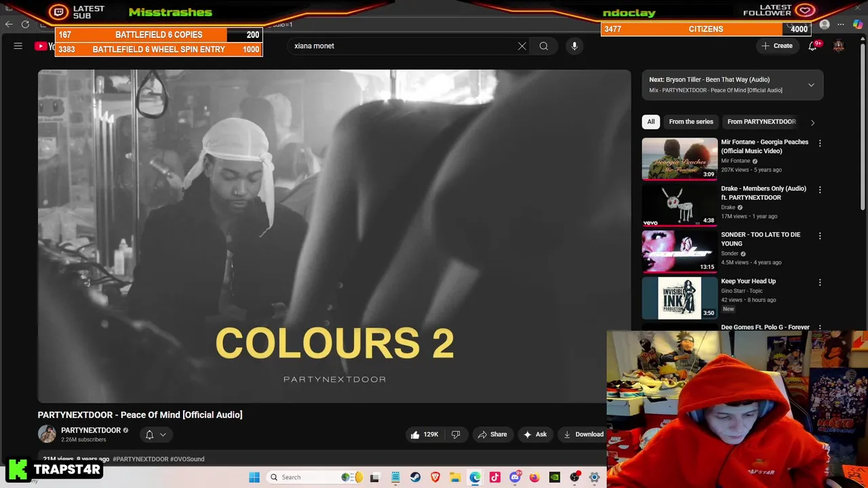Show more filter chips with right arrow
Screen dimensions: 868x488
[812, 122]
